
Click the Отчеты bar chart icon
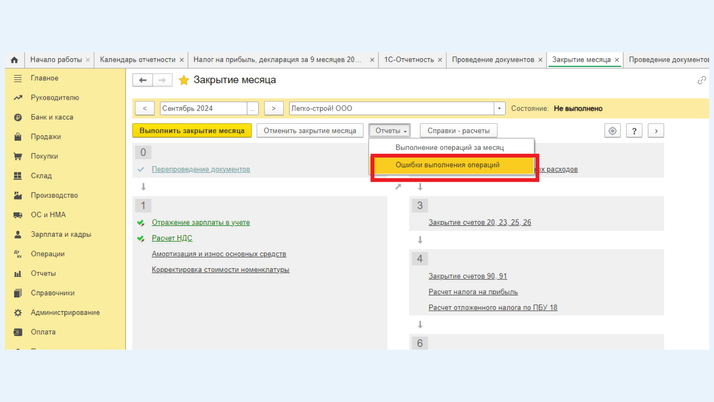(18, 274)
